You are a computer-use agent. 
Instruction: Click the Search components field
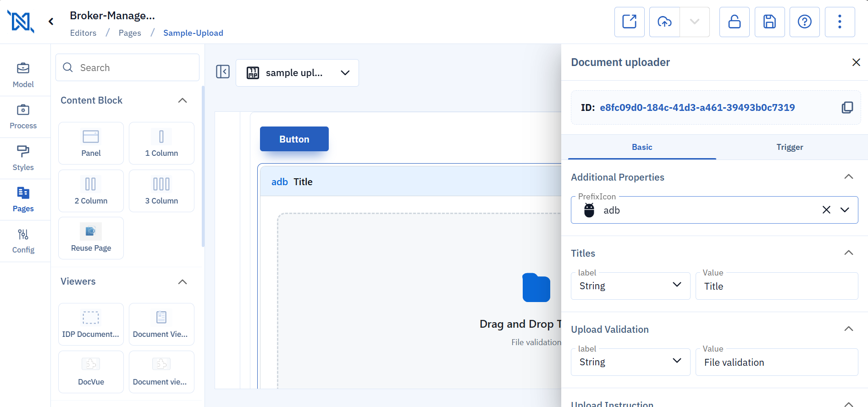click(x=127, y=68)
